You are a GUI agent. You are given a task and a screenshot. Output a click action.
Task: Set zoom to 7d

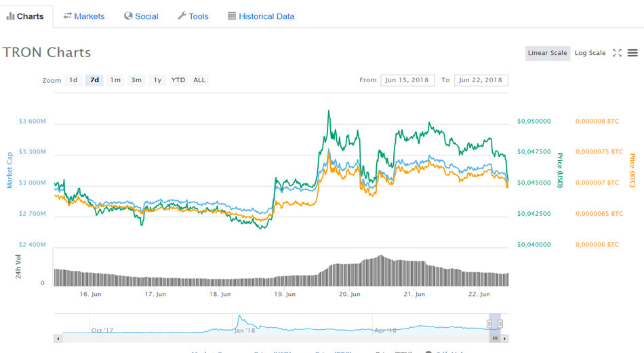coord(94,80)
